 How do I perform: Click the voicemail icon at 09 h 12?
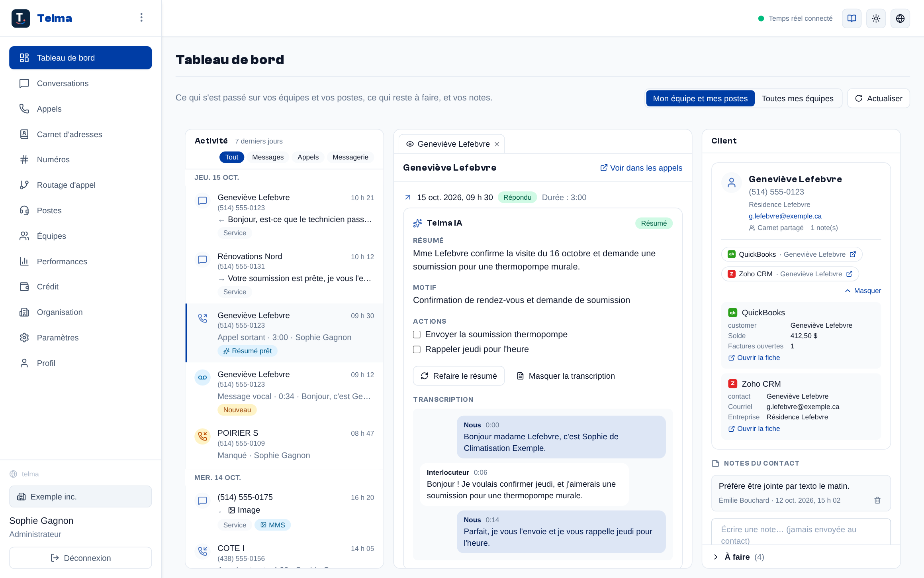202,377
